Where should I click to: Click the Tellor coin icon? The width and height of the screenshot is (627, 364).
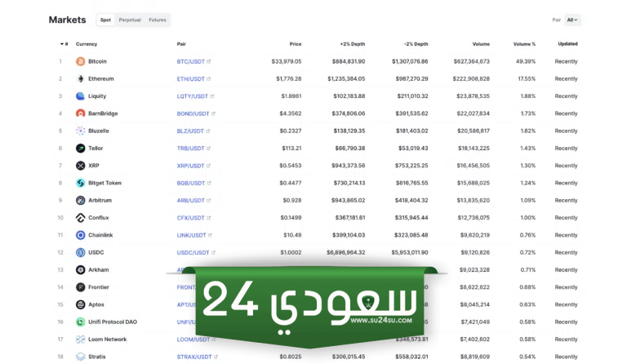click(80, 149)
